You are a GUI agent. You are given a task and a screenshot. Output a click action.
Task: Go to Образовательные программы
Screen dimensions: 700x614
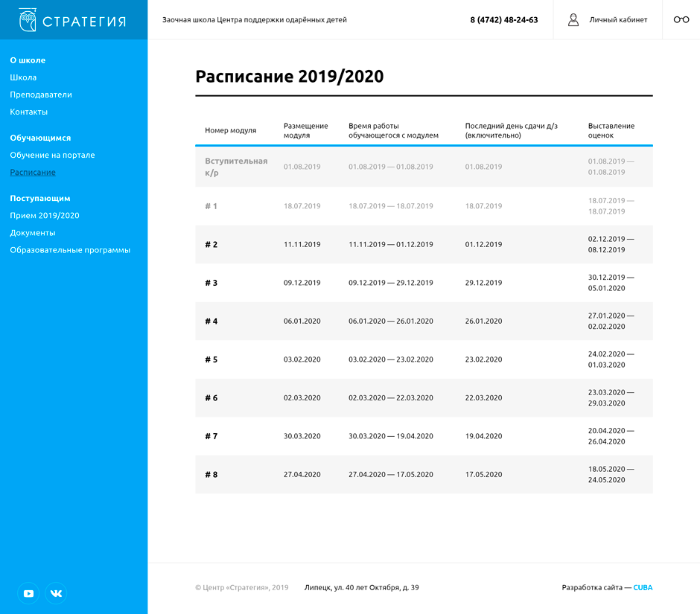coord(70,250)
